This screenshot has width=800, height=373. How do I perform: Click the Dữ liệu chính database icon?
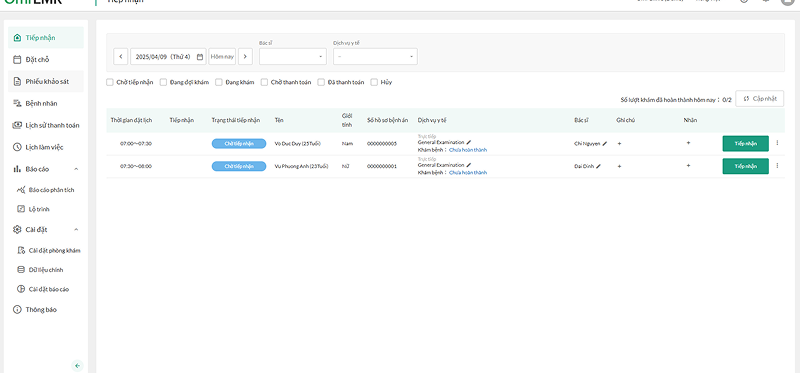pos(21,270)
